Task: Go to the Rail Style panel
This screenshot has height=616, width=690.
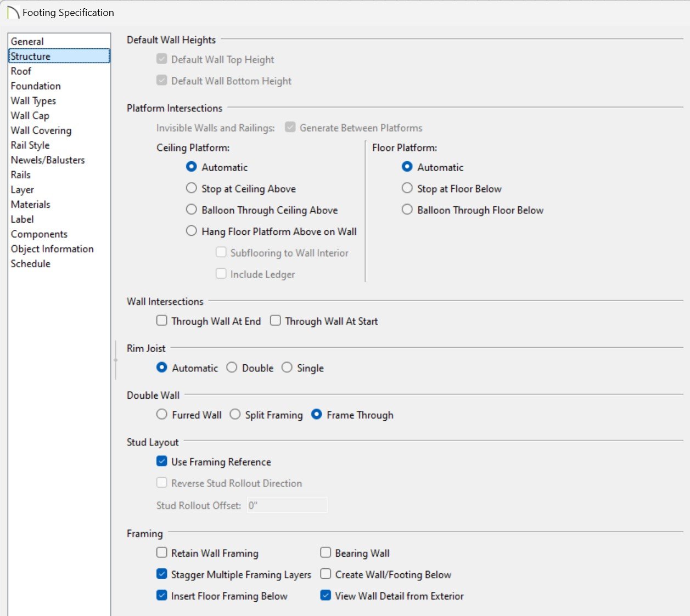Action: (30, 145)
